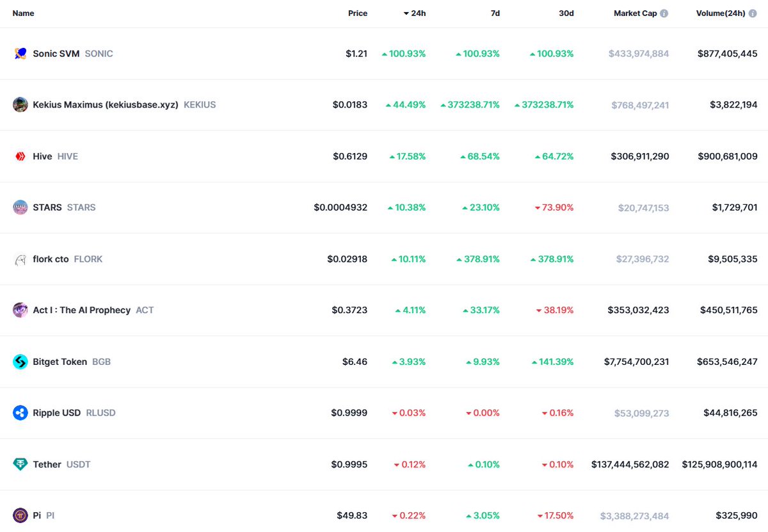Click Pi 30d change 17.50%

click(x=555, y=515)
